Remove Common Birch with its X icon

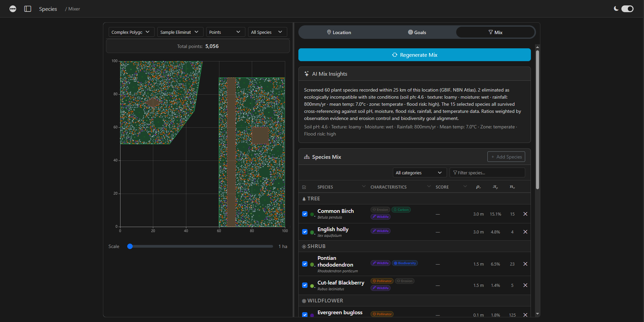point(525,214)
